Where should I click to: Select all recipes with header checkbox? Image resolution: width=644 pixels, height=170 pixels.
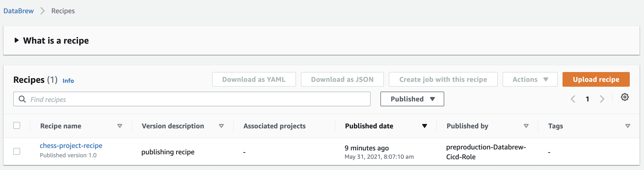17,126
